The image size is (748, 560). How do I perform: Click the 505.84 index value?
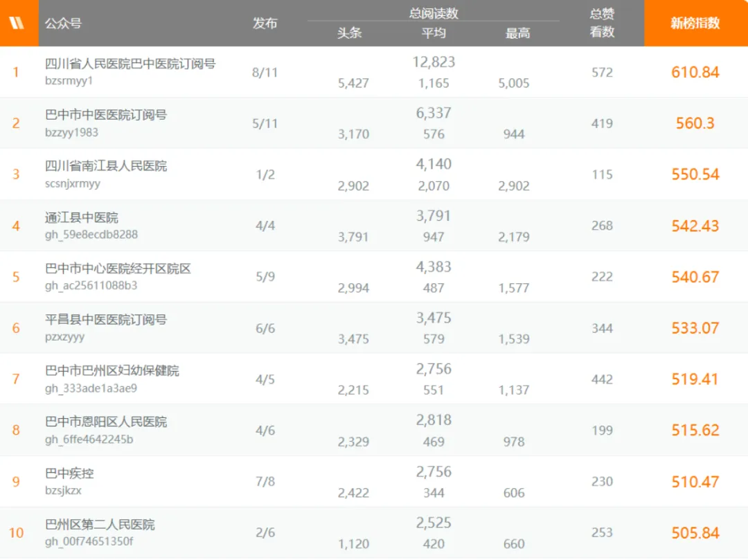[695, 533]
